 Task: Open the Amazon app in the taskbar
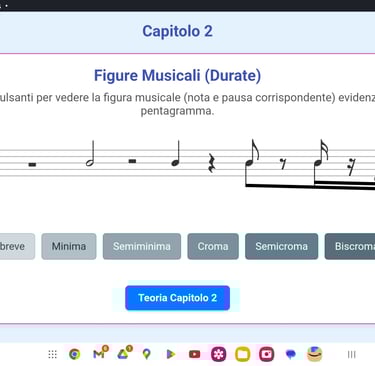pos(315,354)
